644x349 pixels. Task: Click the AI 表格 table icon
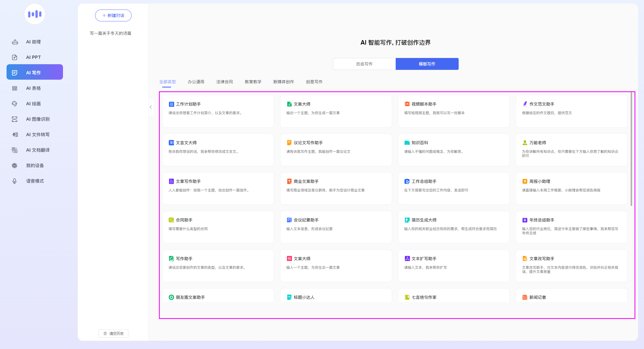point(15,88)
